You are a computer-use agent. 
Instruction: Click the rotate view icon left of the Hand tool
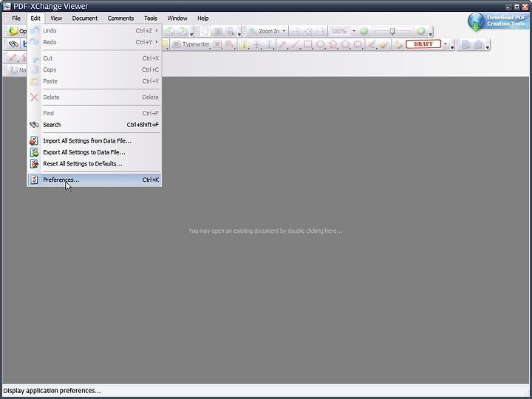pos(183,31)
